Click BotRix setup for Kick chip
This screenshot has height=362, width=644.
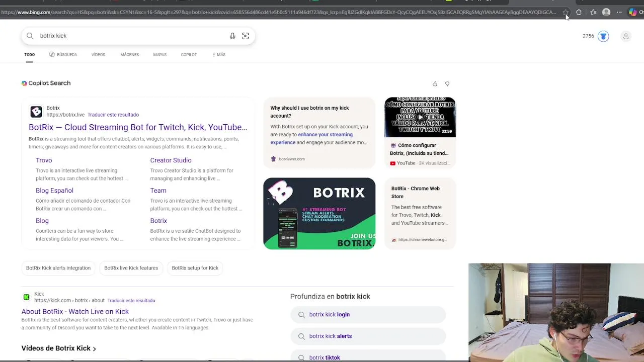click(195, 268)
